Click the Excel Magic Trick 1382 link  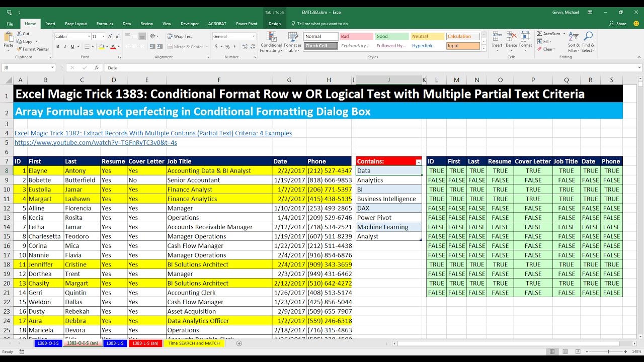click(153, 133)
